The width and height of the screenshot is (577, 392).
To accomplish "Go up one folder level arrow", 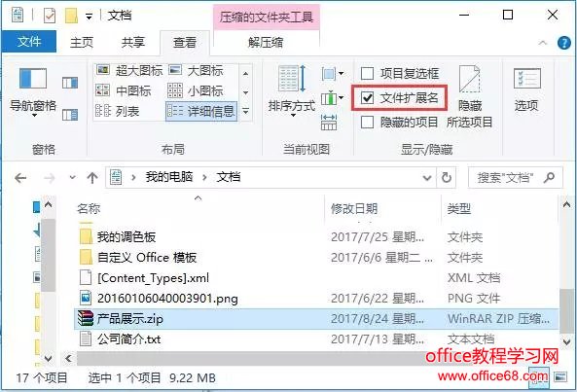I will (x=92, y=178).
